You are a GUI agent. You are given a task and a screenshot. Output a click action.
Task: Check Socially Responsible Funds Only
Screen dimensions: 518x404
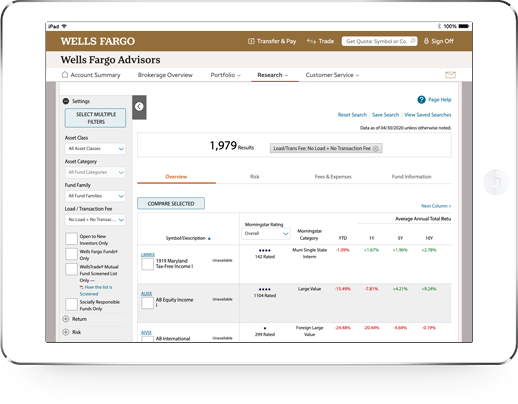point(71,304)
